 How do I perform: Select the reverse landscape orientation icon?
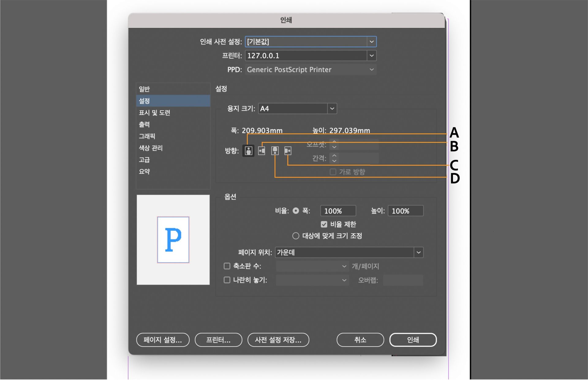pos(288,151)
